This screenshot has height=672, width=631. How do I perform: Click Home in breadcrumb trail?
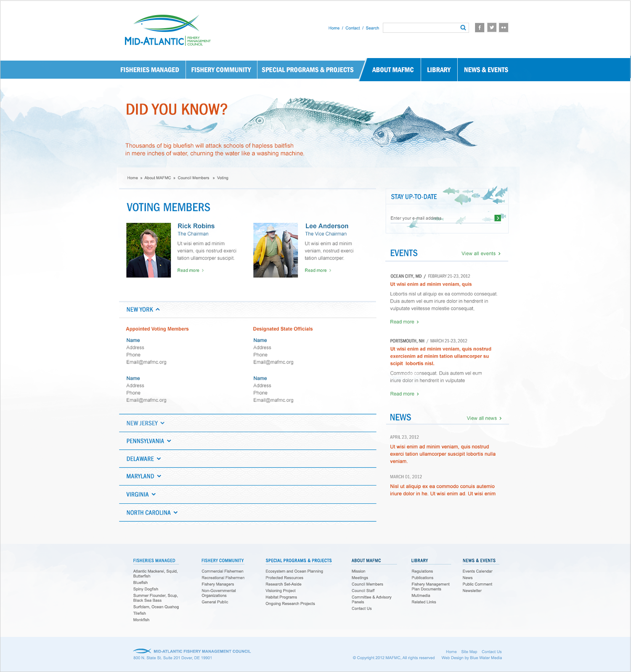(x=133, y=178)
